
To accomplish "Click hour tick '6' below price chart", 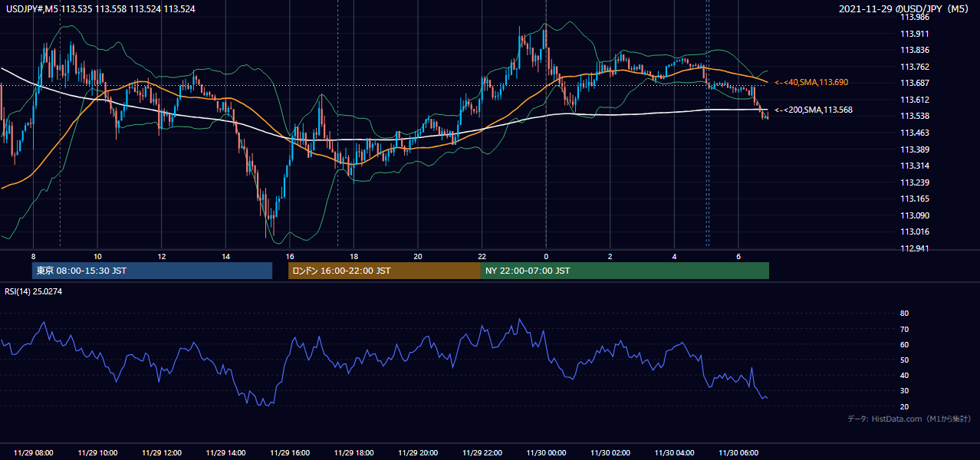I will pos(738,256).
